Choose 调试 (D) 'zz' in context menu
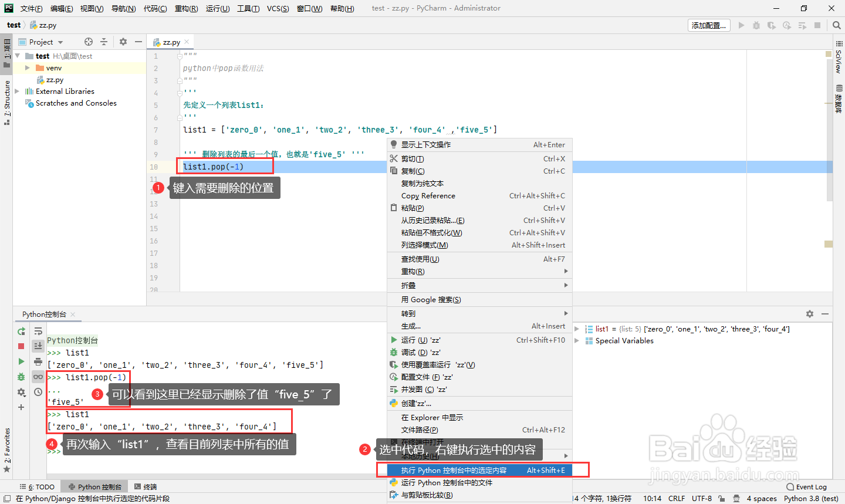Screen dimensions: 845x504 (479, 352)
